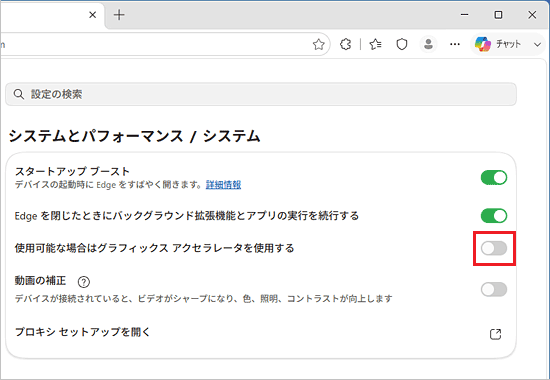Turn off background extensions toggle when Edge closed

494,216
